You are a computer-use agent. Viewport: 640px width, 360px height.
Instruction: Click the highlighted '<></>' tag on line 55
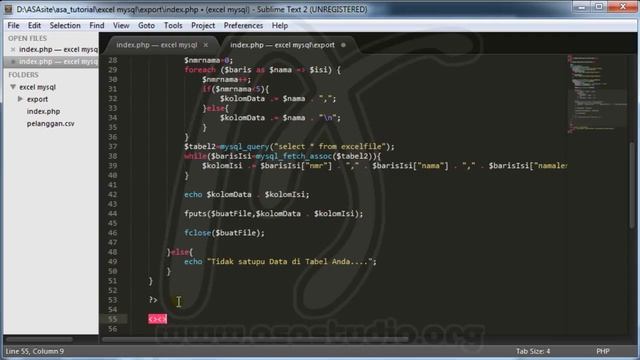tap(158, 319)
